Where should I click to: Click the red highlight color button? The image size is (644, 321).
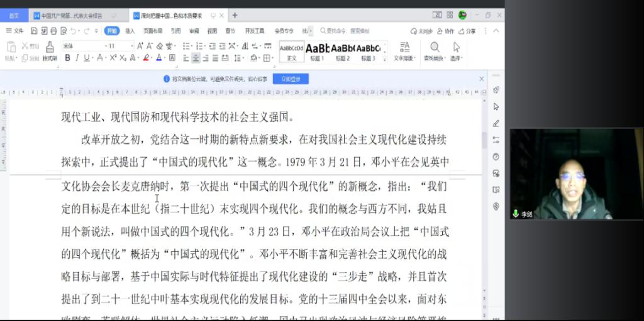click(146, 58)
